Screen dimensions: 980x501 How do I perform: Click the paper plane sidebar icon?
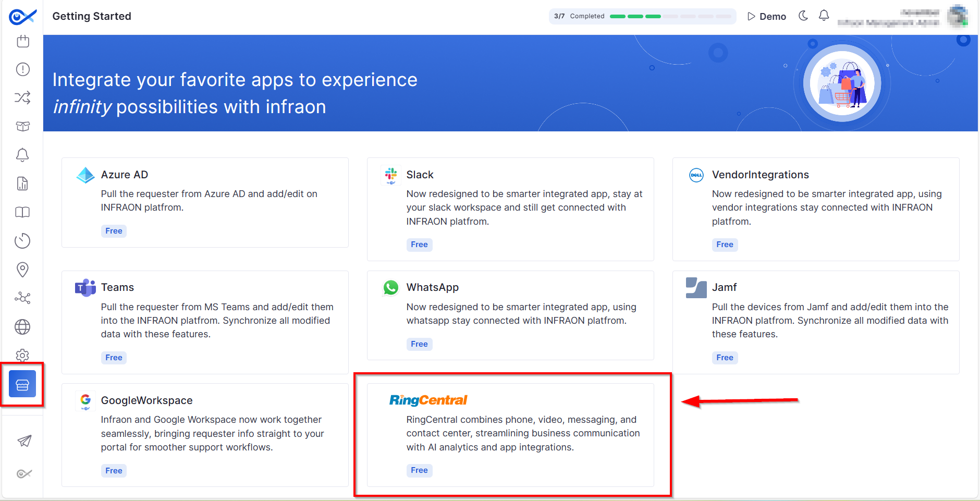pos(24,441)
